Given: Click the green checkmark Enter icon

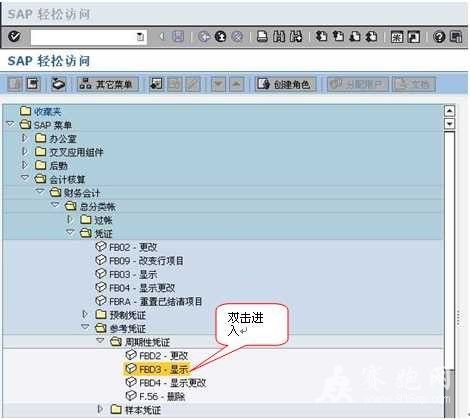Looking at the screenshot, I should tap(14, 36).
